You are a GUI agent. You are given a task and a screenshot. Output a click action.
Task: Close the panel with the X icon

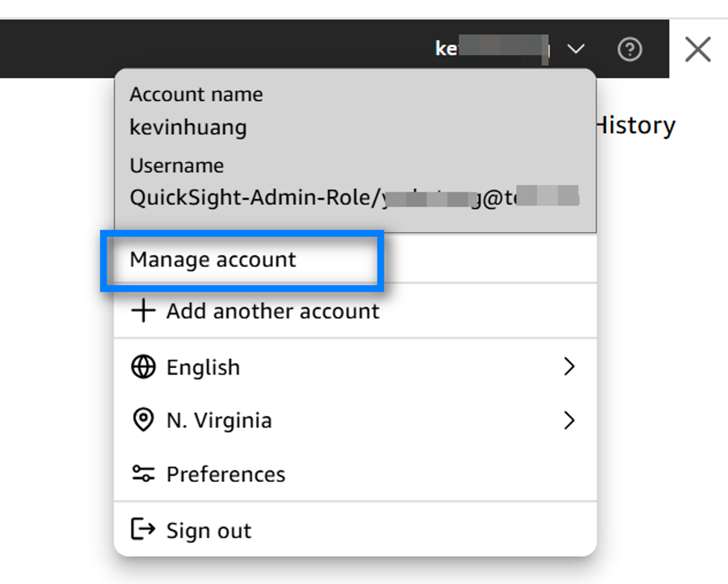pos(698,49)
